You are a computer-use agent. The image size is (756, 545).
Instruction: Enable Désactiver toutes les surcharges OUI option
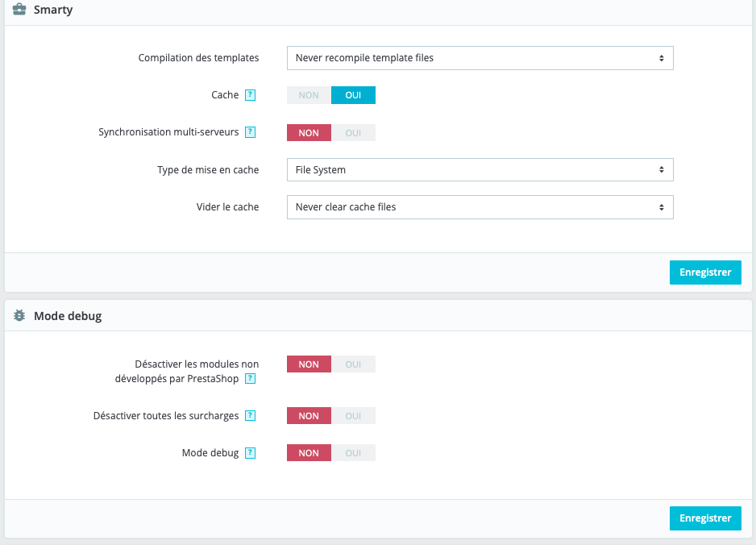(x=353, y=416)
